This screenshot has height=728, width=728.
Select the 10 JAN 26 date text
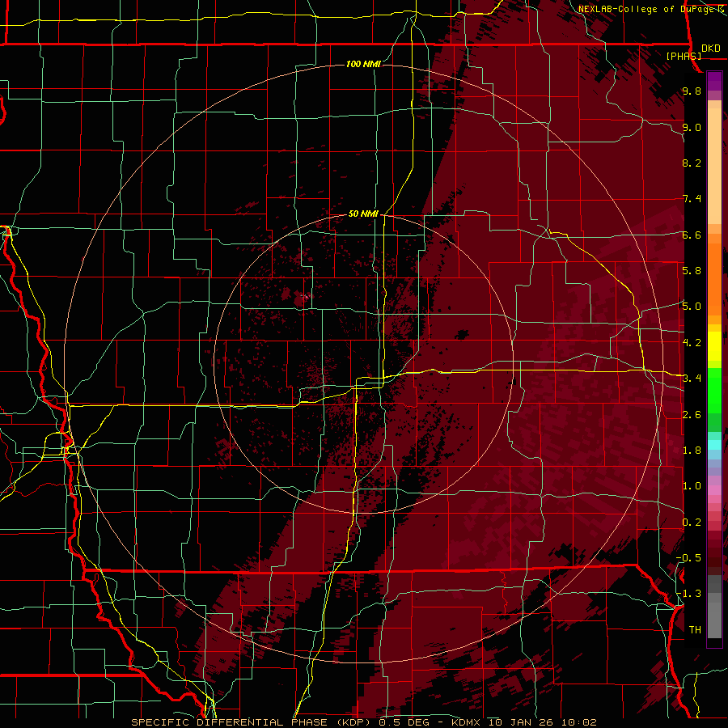521,722
